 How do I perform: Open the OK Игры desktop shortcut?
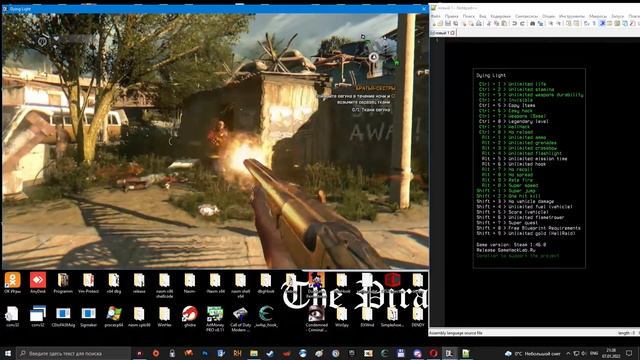point(12,283)
